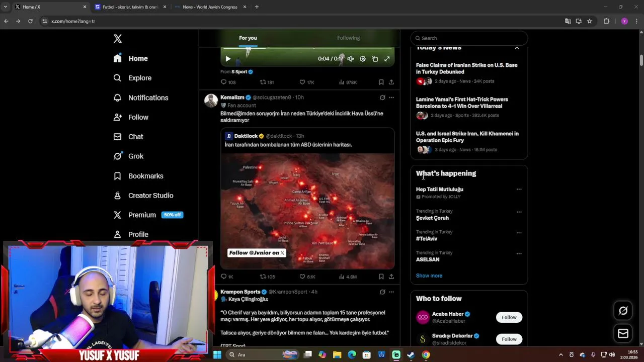Follow Sıradışı Dekorlar account
Viewport: 644px width, 362px height.
[509, 339]
